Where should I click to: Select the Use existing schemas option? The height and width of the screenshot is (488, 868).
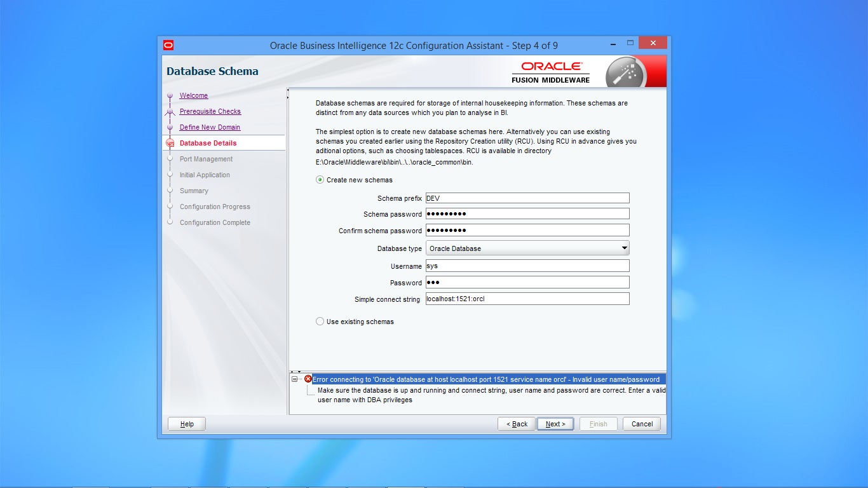pos(320,322)
